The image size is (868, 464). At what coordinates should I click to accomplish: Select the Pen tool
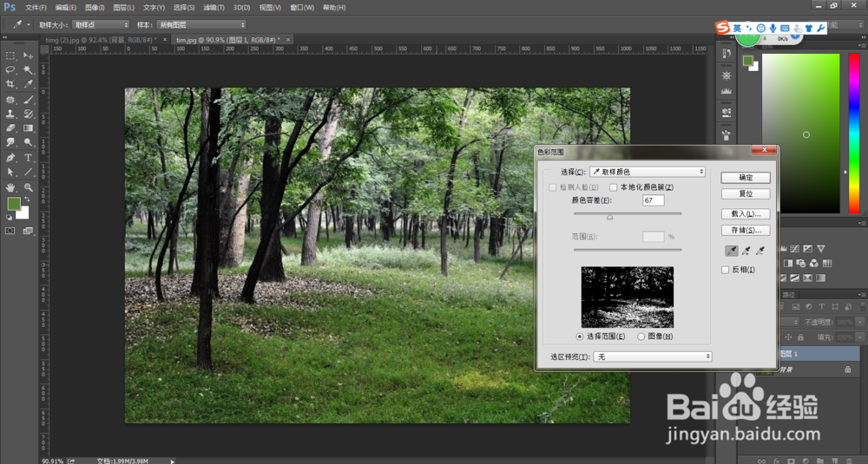tap(10, 158)
